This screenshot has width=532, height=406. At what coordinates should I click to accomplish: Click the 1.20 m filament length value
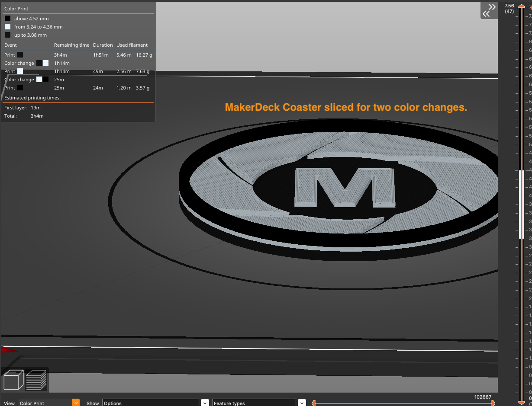(124, 88)
